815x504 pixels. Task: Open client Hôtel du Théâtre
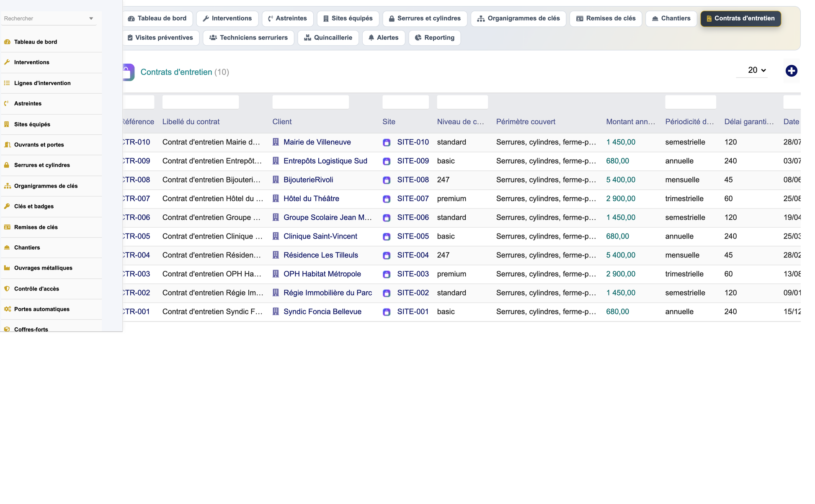tap(311, 199)
